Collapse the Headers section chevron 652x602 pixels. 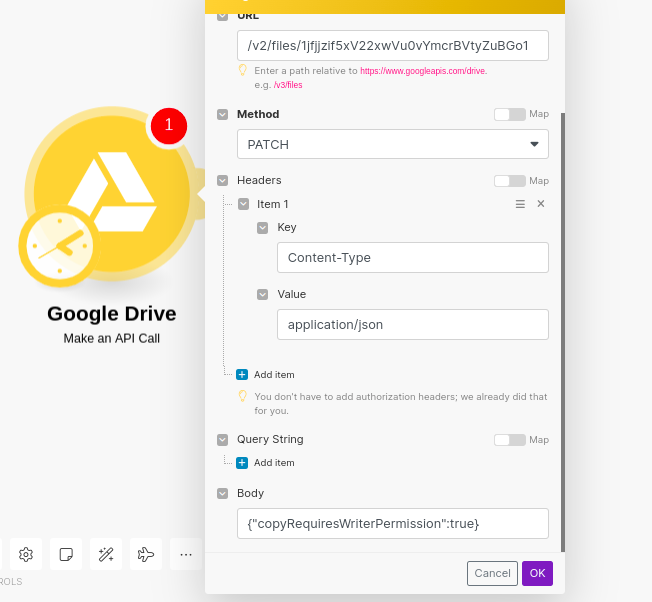coord(222,180)
